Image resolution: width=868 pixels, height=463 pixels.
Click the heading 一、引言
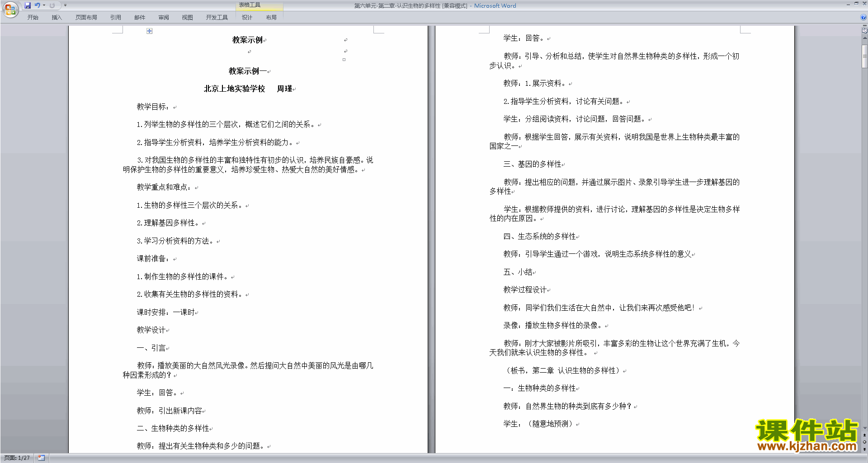[x=151, y=348]
